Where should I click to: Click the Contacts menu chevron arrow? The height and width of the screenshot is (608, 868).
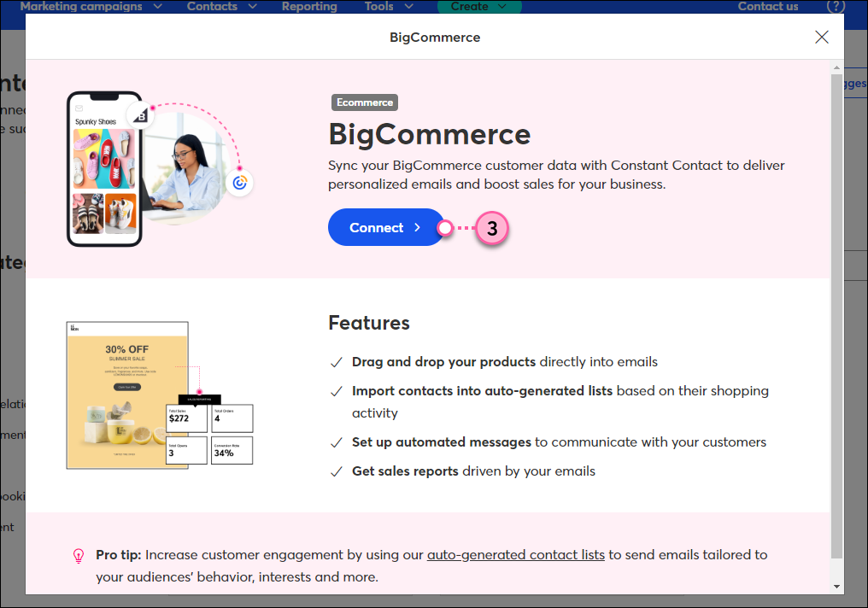pos(252,7)
